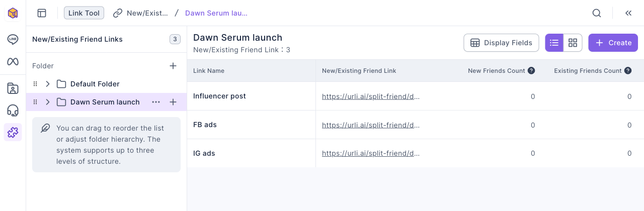644x211 pixels.
Task: Click Existing Friends Count of IG ads
Action: point(629,153)
